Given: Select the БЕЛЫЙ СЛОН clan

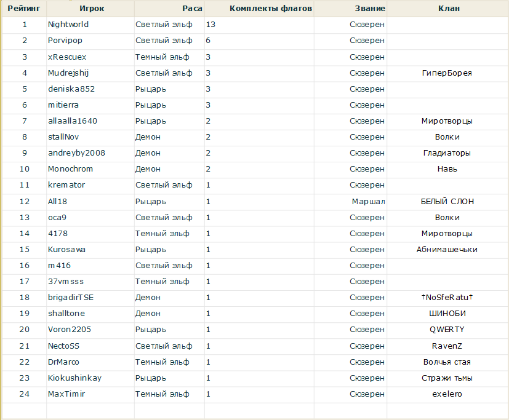Looking at the screenshot, I should [447, 201].
